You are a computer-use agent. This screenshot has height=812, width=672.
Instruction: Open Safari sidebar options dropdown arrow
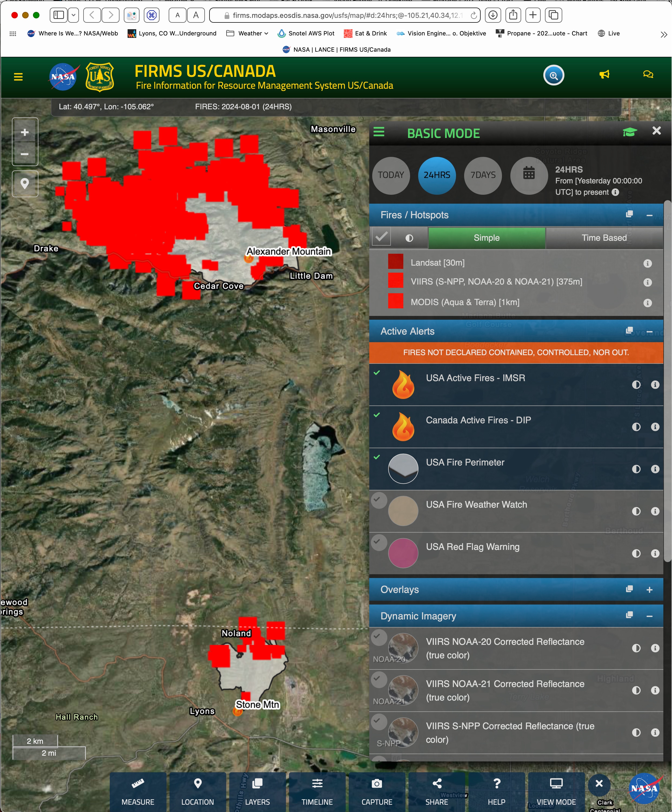pyautogui.click(x=74, y=15)
